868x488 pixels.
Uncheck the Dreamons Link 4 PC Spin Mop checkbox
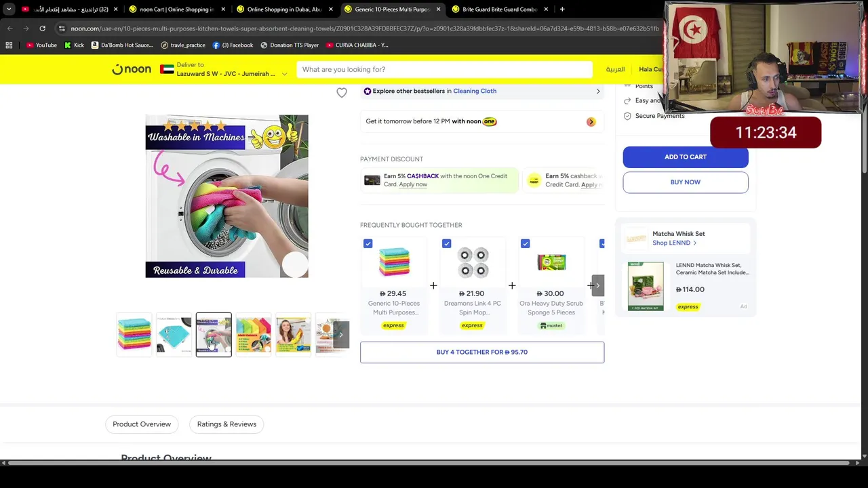(x=446, y=243)
